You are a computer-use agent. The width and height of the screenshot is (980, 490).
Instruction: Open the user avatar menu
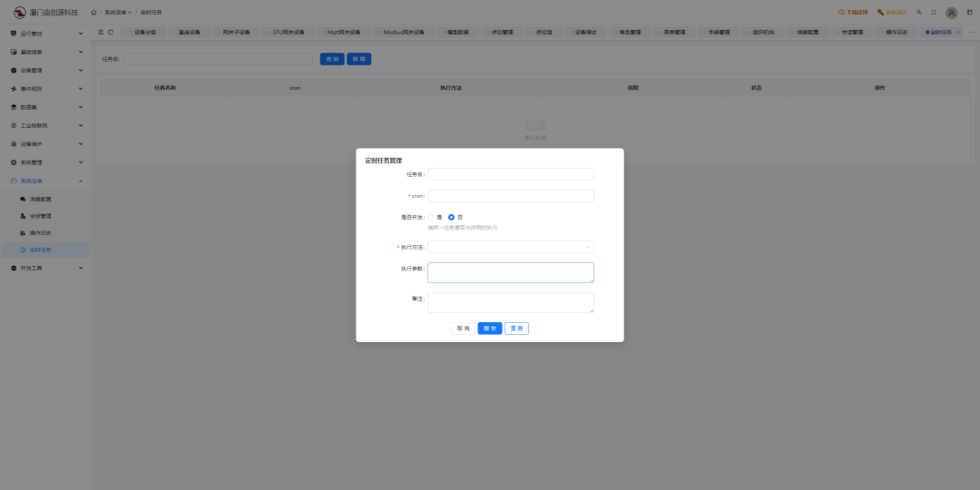click(x=951, y=13)
